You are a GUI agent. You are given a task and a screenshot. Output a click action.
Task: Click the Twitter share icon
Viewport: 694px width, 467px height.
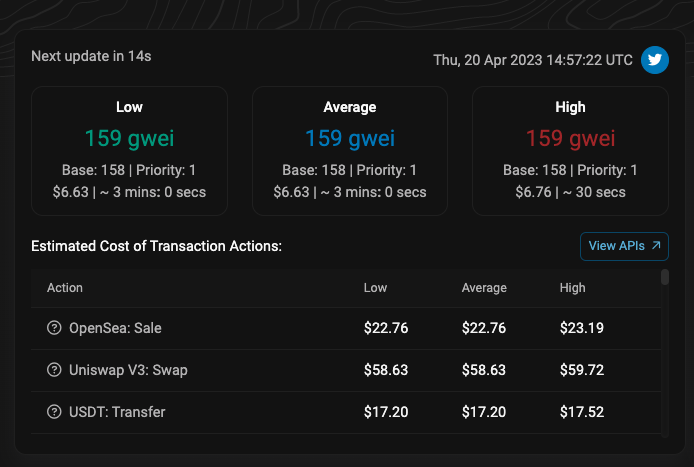pyautogui.click(x=655, y=60)
